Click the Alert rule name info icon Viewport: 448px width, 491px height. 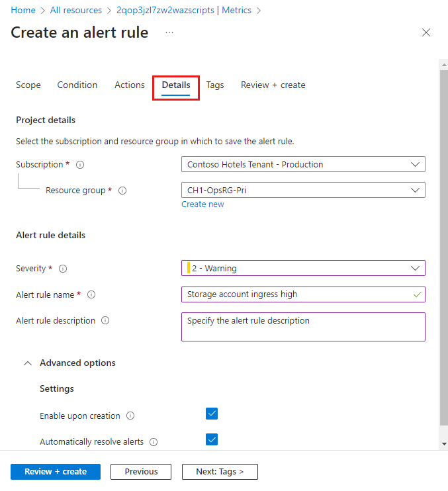coord(91,294)
